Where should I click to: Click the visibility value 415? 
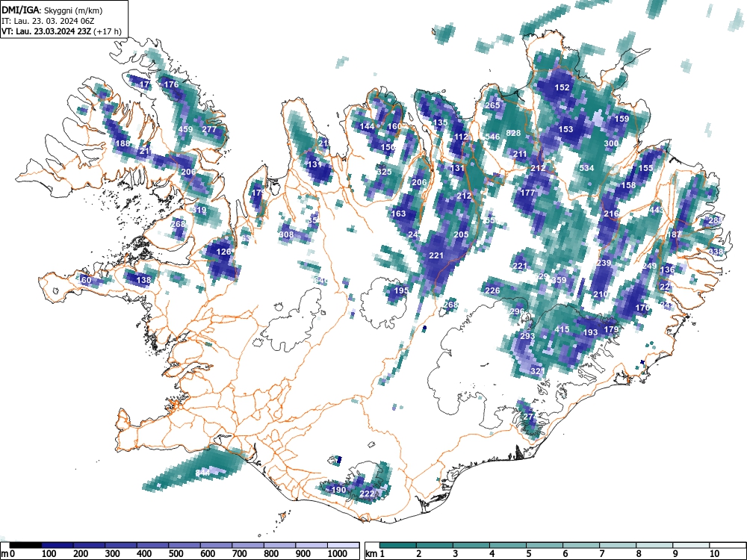click(562, 329)
